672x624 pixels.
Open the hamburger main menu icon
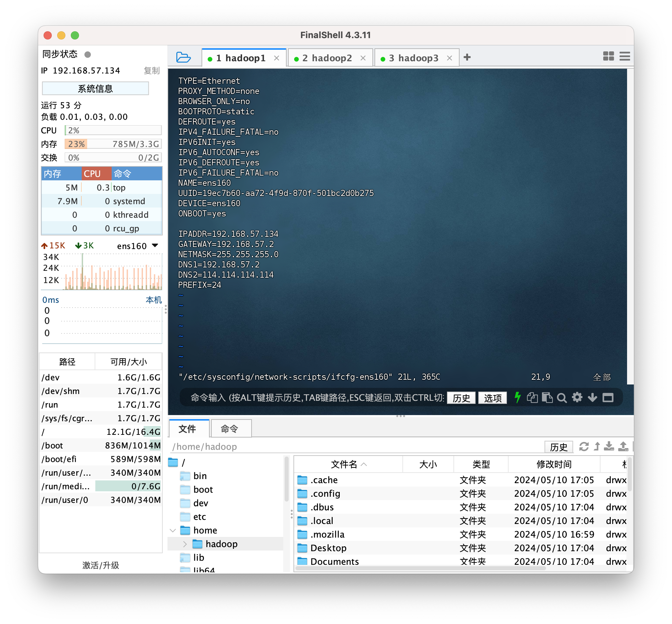(x=624, y=56)
